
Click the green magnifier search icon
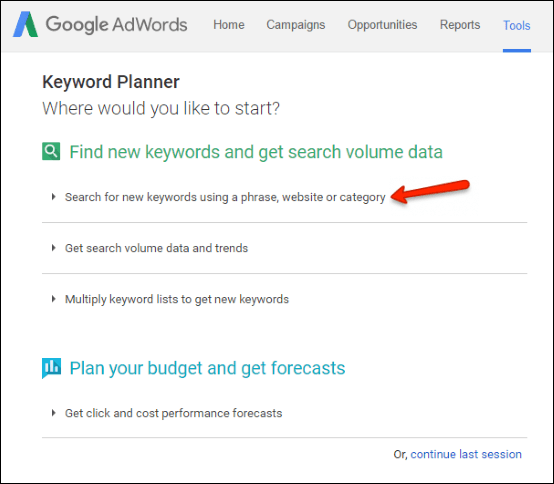click(x=51, y=151)
